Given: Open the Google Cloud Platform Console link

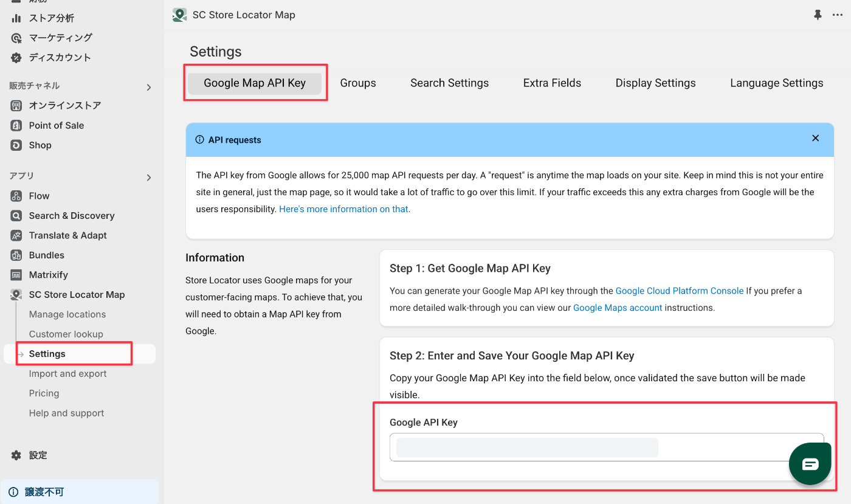Looking at the screenshot, I should (680, 291).
